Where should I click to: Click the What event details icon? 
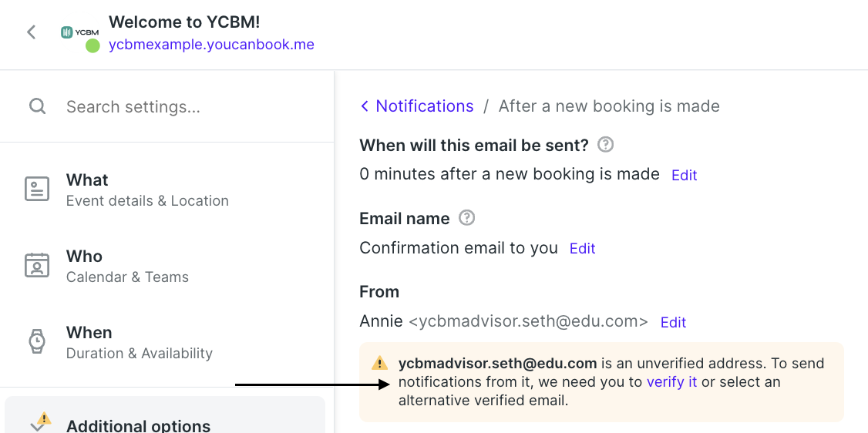37,189
